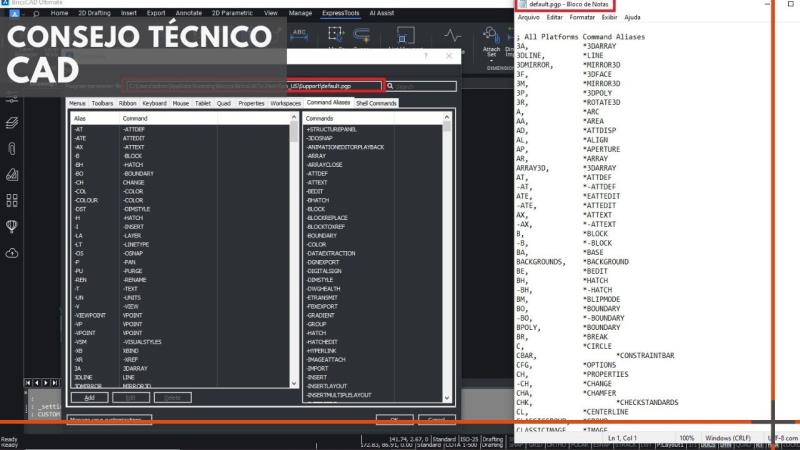Switch to Shell Commands tab
The width and height of the screenshot is (800, 450).
click(x=376, y=104)
